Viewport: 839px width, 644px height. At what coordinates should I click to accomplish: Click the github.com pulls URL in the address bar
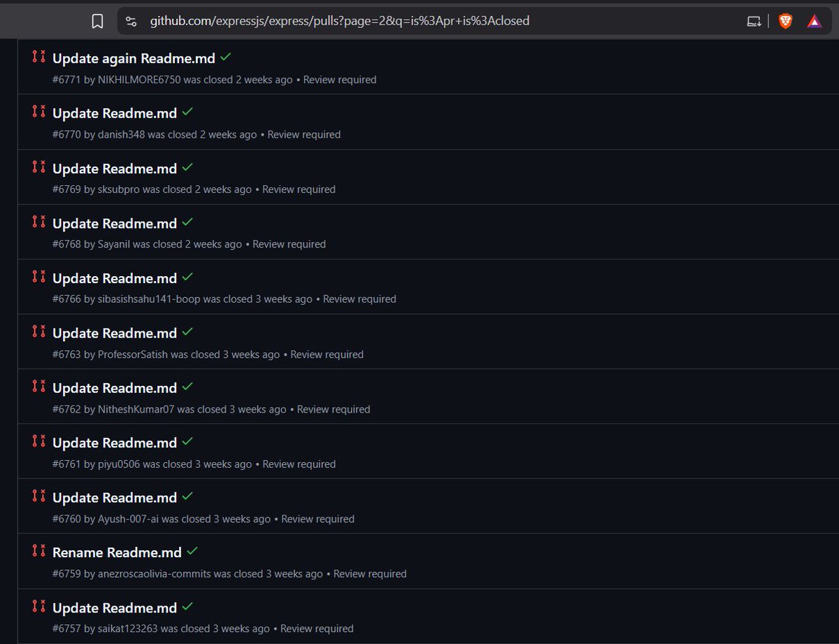tap(340, 21)
